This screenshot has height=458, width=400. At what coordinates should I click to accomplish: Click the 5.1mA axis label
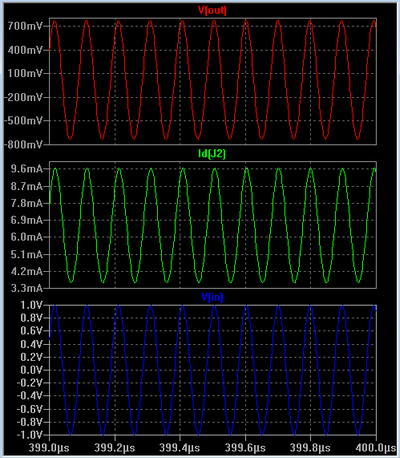27,255
